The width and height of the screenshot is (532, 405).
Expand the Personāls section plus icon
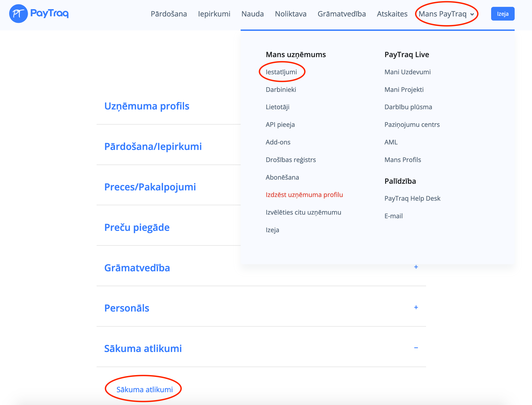pos(416,307)
